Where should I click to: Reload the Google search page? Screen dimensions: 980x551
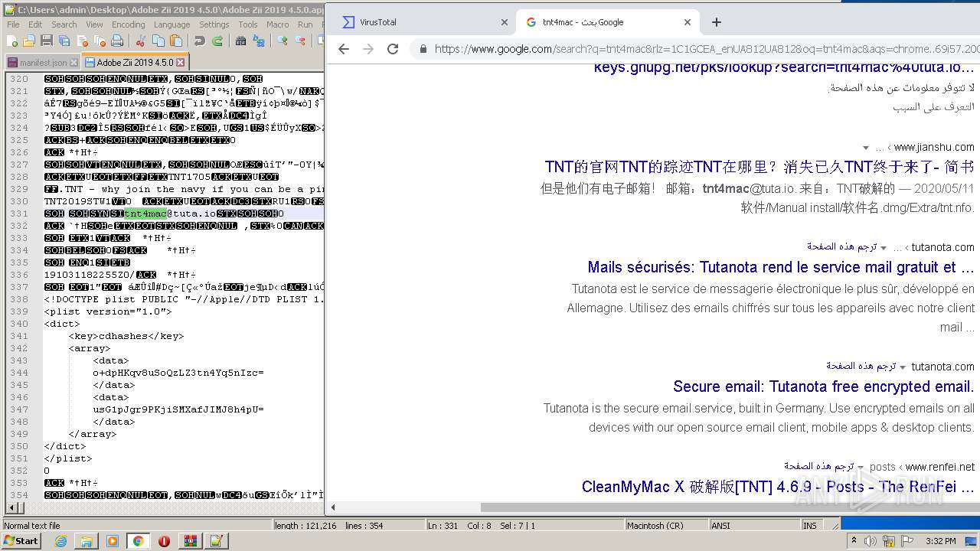coord(393,49)
